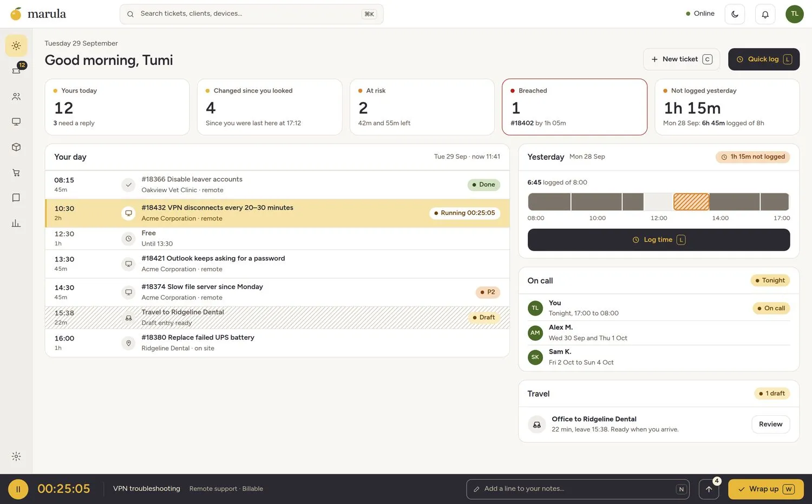The height and width of the screenshot is (504, 812).
Task: Select Alex M. in On call list
Action: point(659,333)
